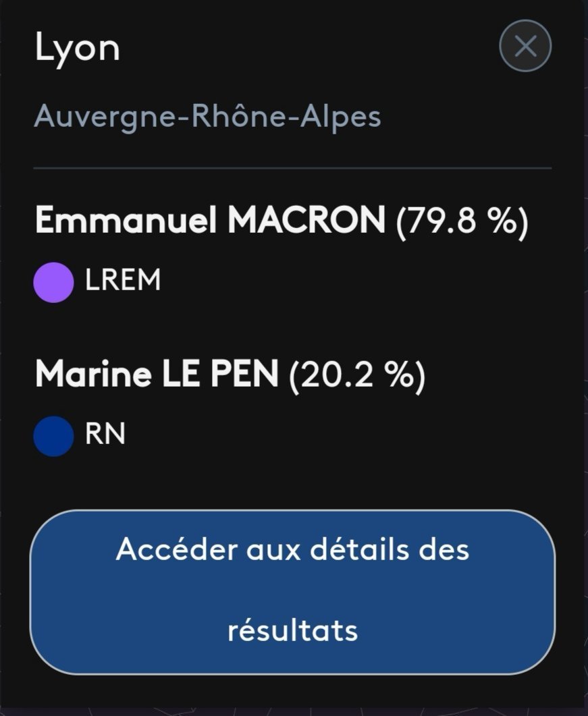This screenshot has height=716, width=588.
Task: Click the divider line under the region name
Action: (x=292, y=169)
